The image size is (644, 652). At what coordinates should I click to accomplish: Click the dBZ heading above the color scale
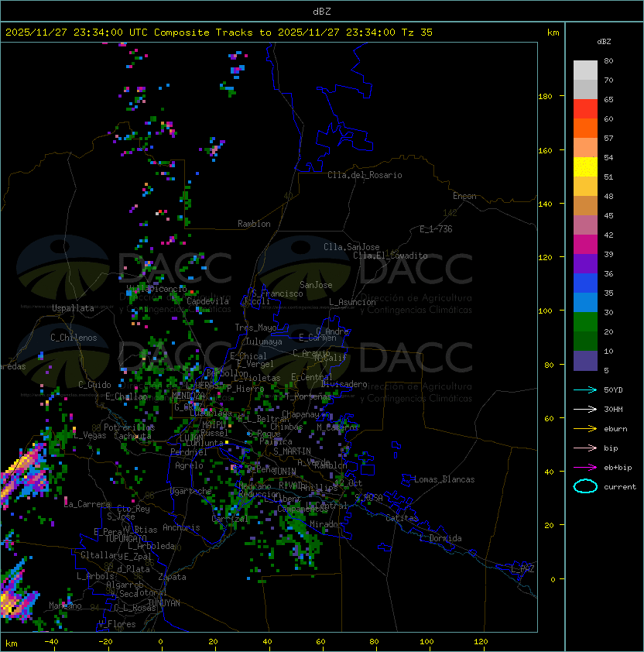click(x=604, y=42)
